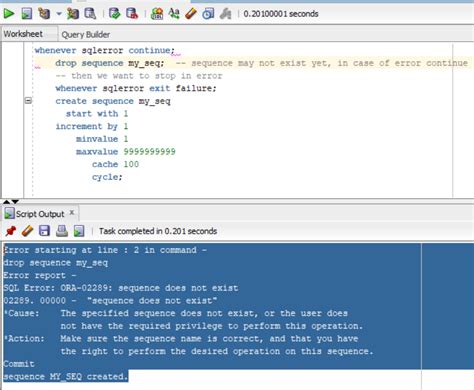Click the 'cycle;' line

click(107, 177)
